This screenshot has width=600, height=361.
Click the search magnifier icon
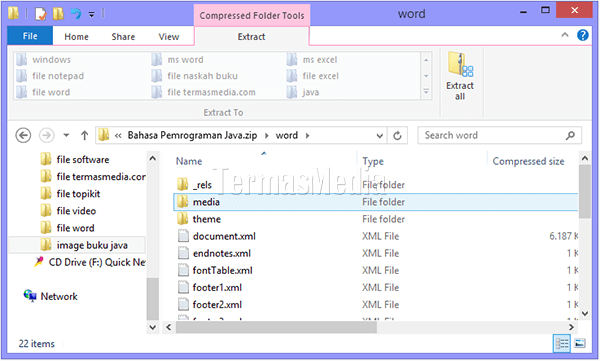coord(570,135)
